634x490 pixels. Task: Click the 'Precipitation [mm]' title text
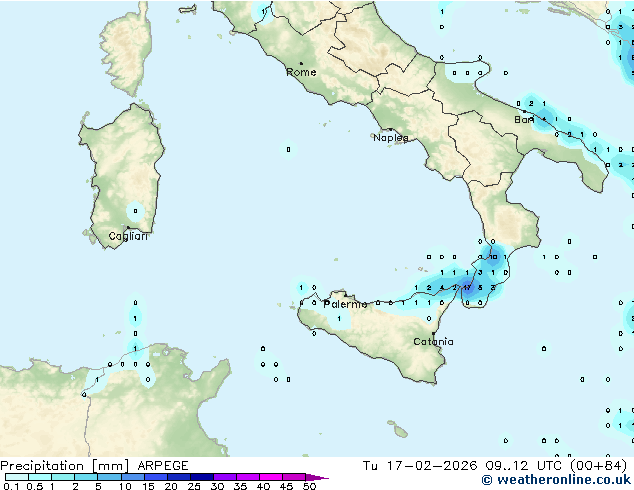tap(64, 466)
